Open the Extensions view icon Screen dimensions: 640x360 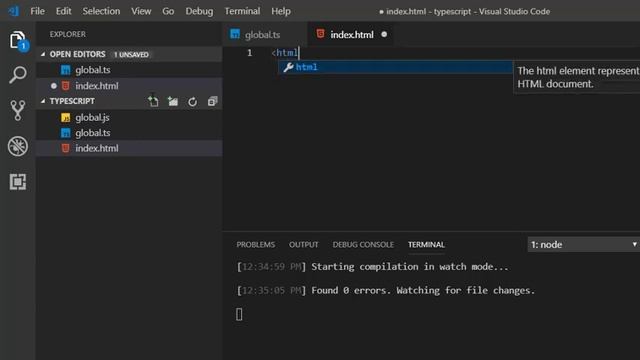[18, 182]
